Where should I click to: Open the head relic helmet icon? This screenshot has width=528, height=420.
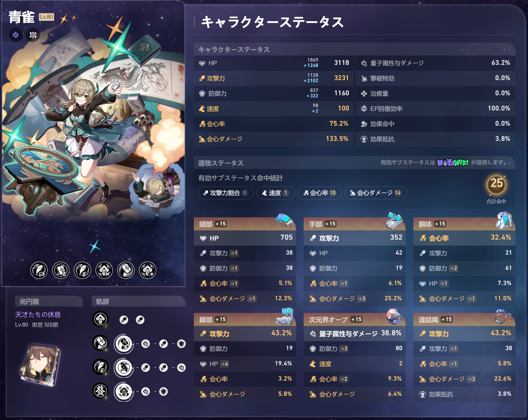284,220
